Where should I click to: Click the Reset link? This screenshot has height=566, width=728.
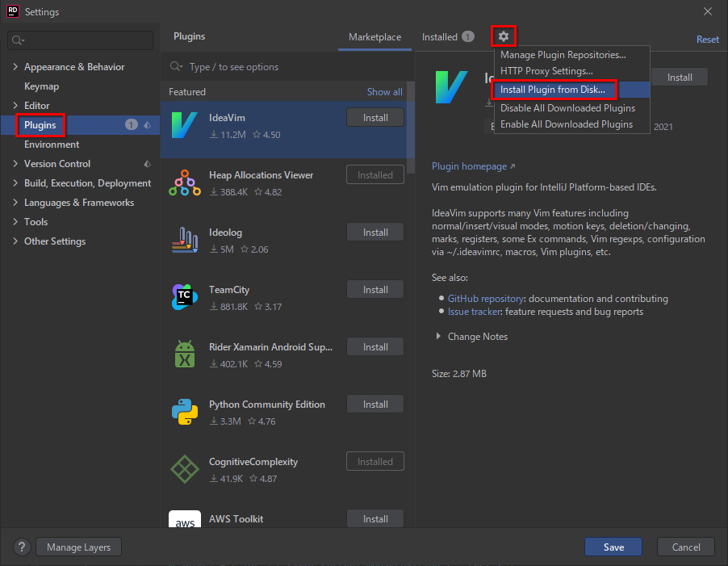coord(707,40)
